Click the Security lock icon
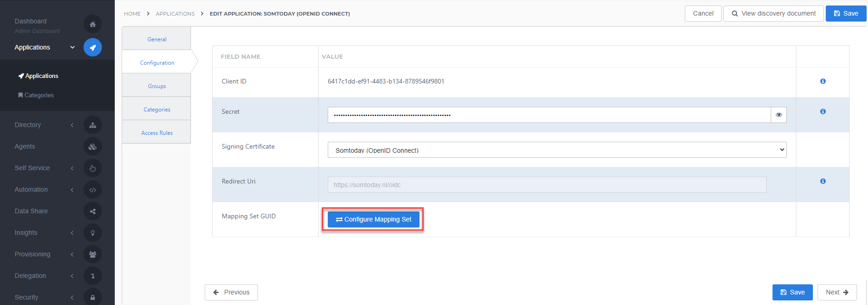The height and width of the screenshot is (305, 868). [x=93, y=297]
